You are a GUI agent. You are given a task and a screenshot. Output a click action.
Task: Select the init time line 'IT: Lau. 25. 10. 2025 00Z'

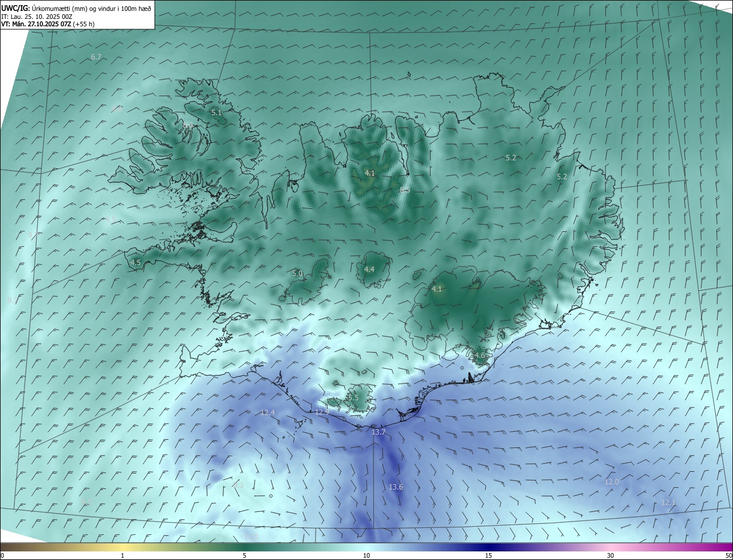click(37, 17)
